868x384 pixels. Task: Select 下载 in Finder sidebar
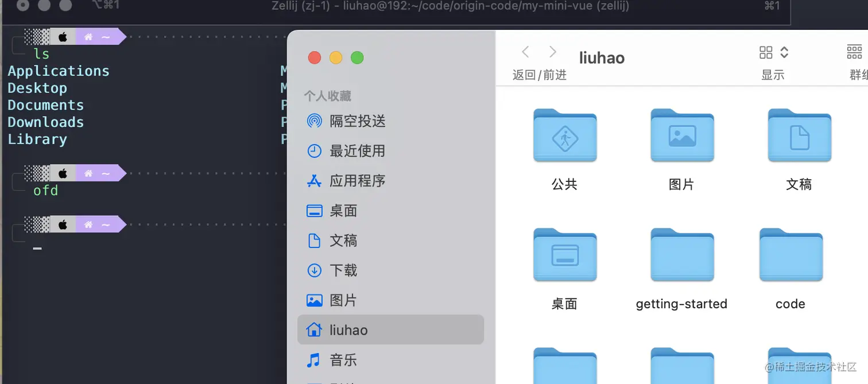coord(390,270)
